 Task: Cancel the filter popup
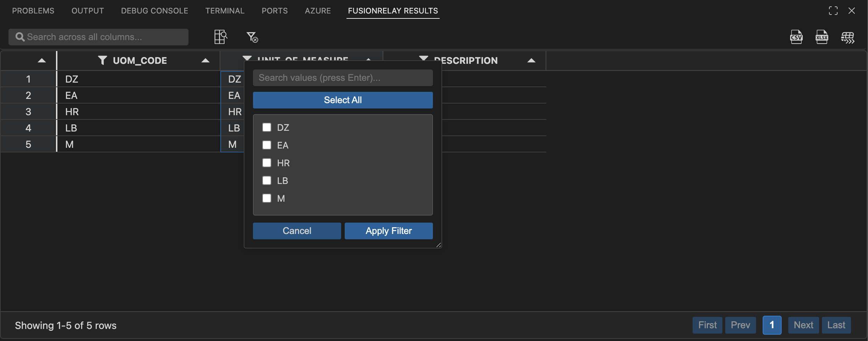click(x=297, y=231)
